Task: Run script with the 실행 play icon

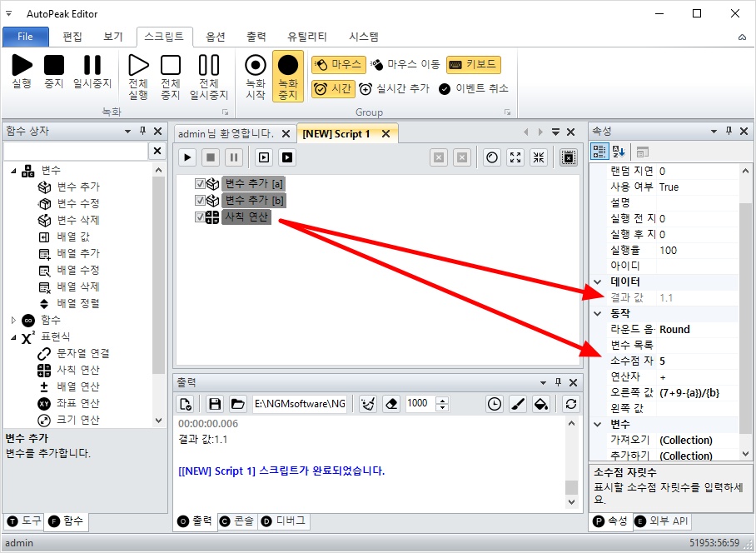Action: tap(22, 72)
